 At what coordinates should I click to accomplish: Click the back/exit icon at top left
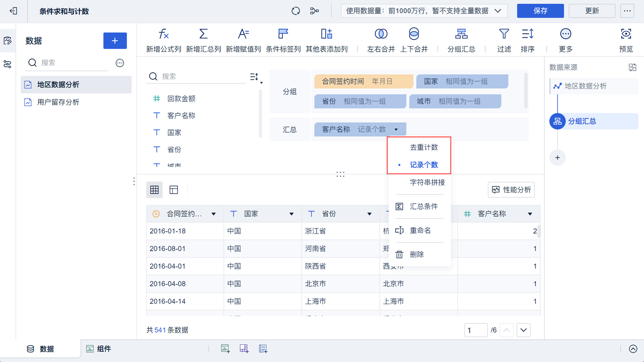13,11
